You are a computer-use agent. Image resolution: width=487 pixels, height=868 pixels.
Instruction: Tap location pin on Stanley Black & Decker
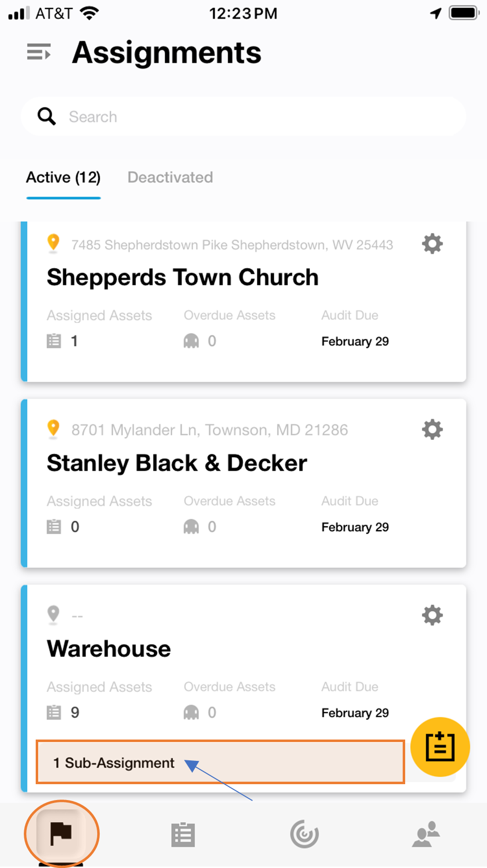[53, 429]
